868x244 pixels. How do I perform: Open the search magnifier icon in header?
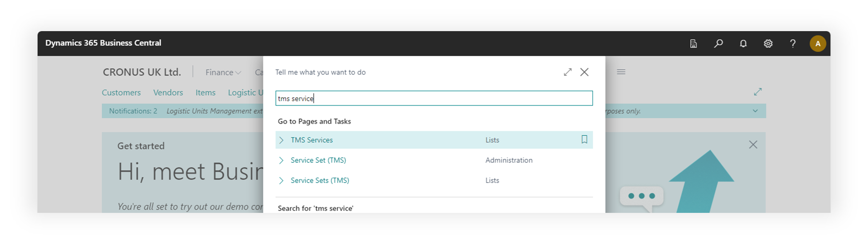coord(718,43)
